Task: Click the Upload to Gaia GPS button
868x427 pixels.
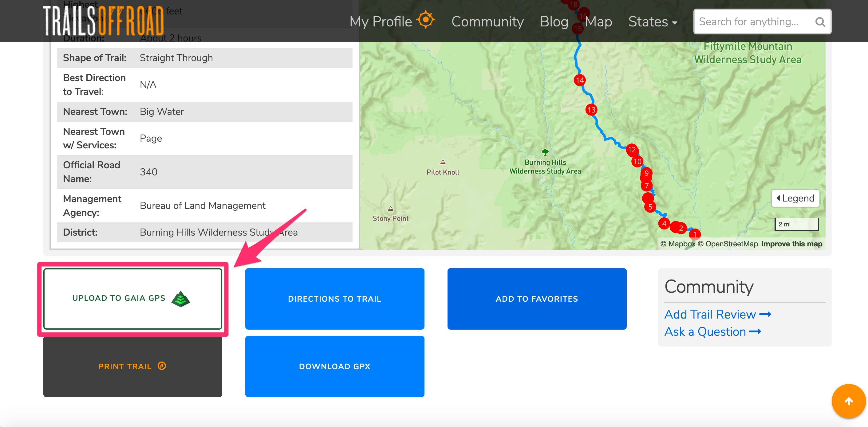Action: tap(133, 299)
